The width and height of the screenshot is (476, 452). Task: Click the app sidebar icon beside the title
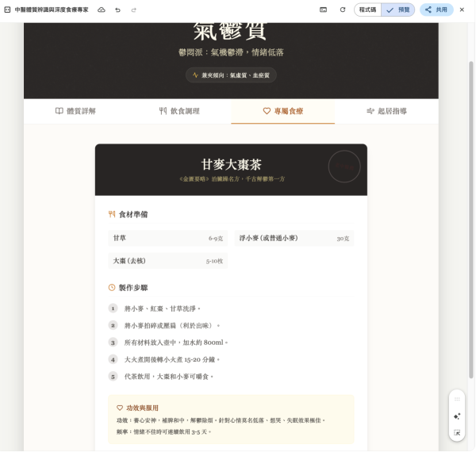coord(7,10)
